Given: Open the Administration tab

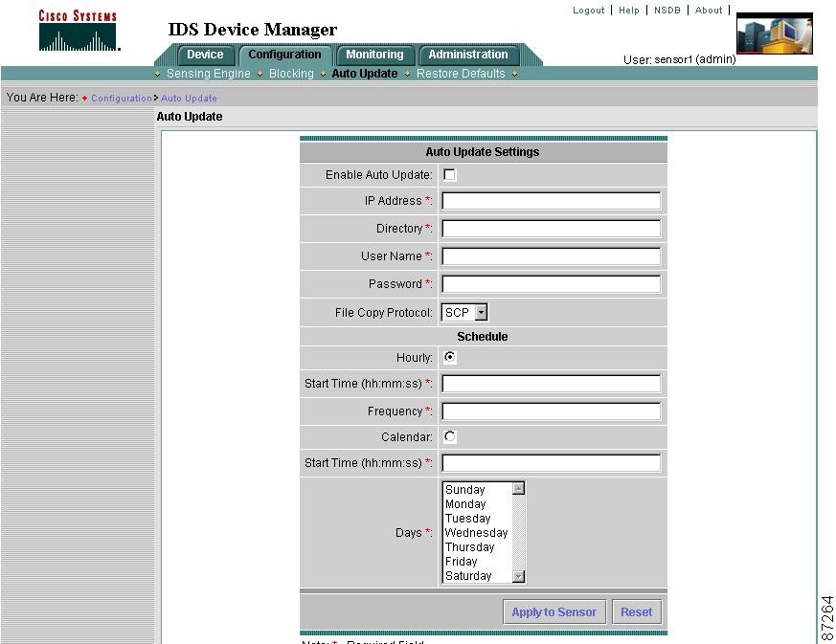Looking at the screenshot, I should coord(468,55).
